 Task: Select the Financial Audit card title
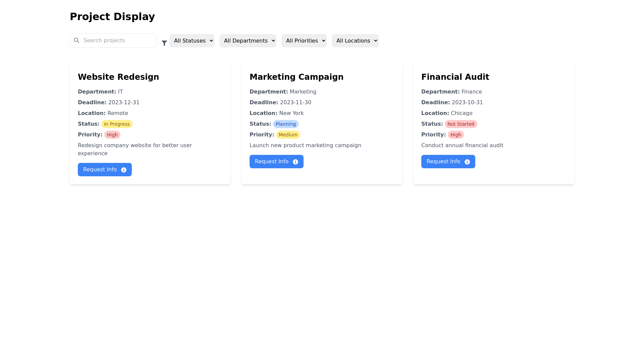[455, 77]
